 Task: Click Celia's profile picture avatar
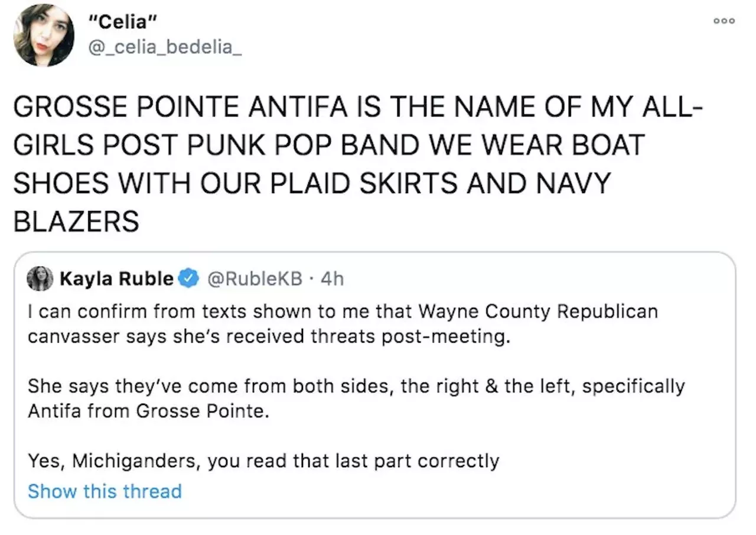tap(44, 35)
